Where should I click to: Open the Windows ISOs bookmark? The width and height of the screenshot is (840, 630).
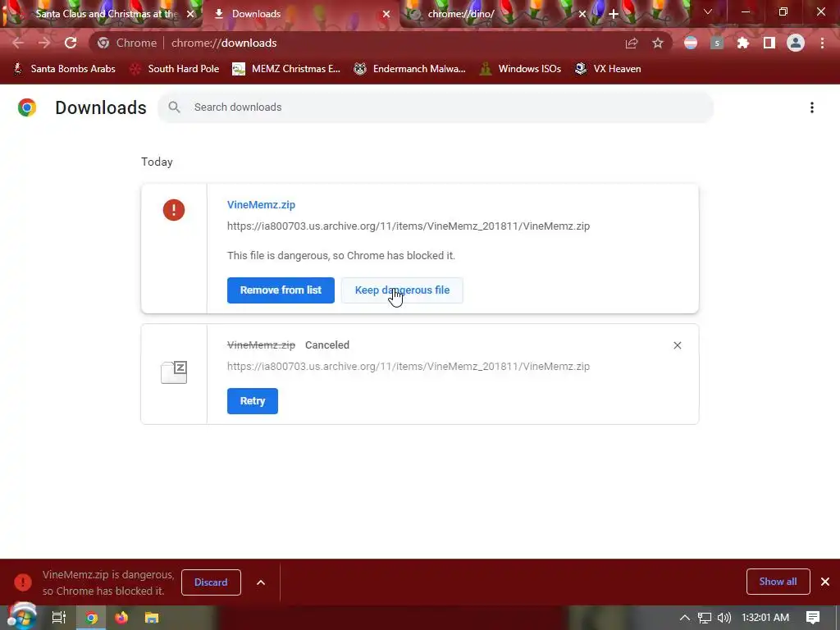pyautogui.click(x=520, y=69)
